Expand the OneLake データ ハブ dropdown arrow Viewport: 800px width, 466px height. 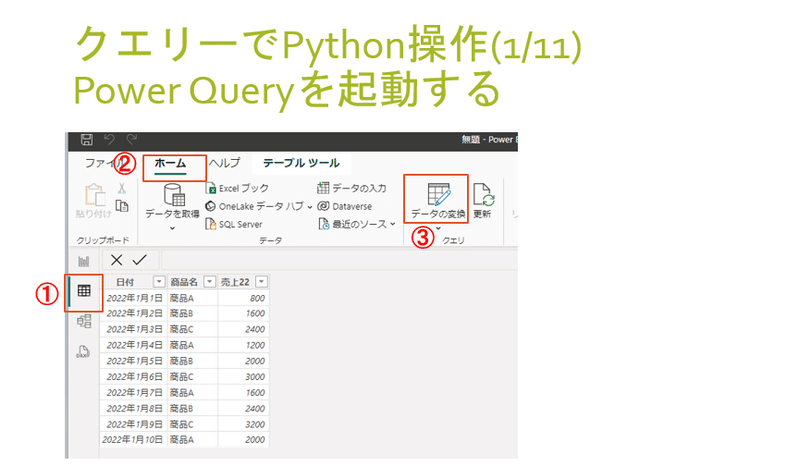tap(310, 207)
